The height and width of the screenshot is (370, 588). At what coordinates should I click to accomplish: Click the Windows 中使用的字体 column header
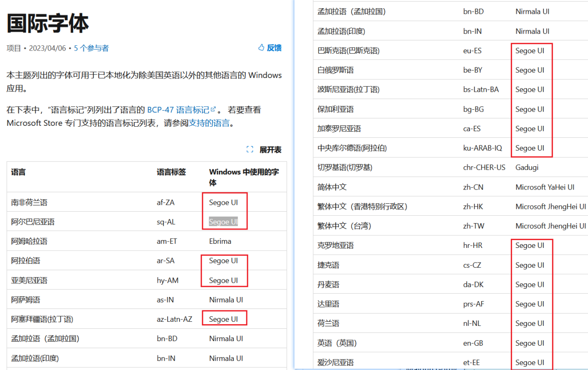pyautogui.click(x=243, y=177)
